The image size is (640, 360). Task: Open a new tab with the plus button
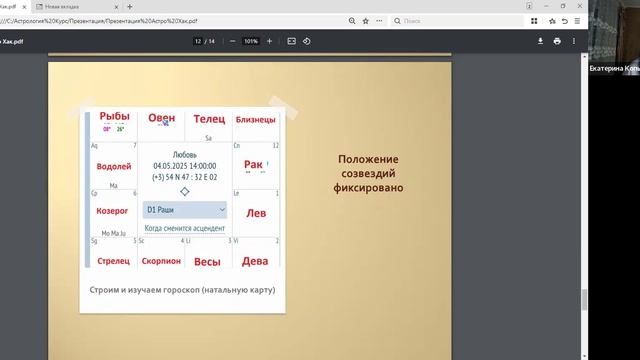[130, 7]
